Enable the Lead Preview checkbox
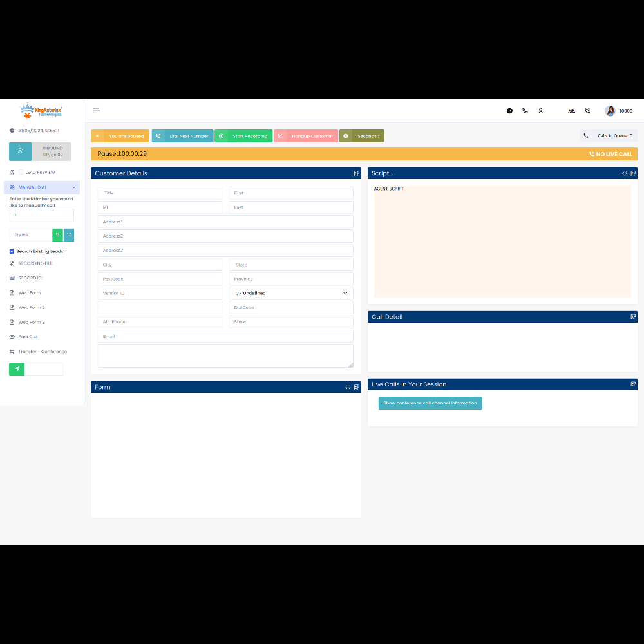This screenshot has height=644, width=644. click(21, 172)
